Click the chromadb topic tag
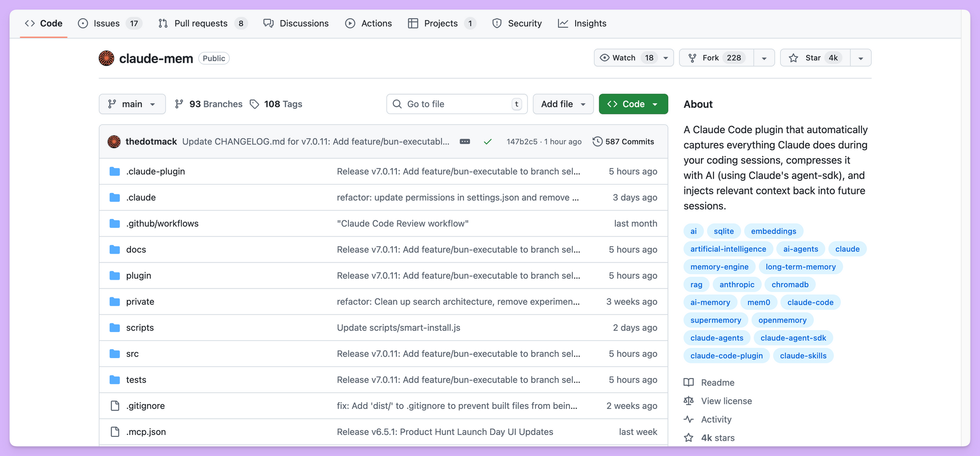This screenshot has height=456, width=980. (790, 285)
